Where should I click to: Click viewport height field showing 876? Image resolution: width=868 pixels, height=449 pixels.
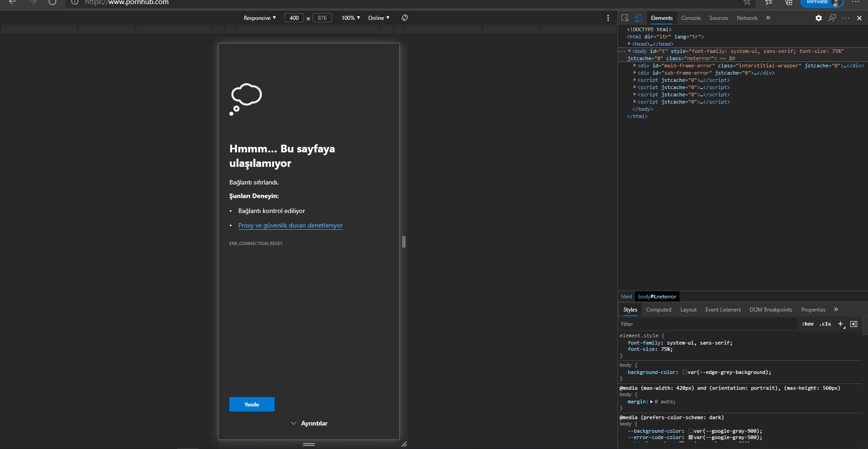click(322, 18)
